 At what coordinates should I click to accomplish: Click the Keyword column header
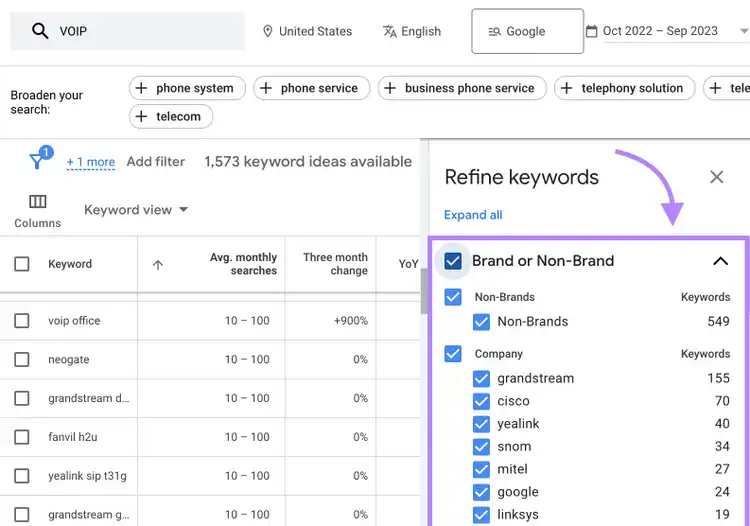pos(70,264)
